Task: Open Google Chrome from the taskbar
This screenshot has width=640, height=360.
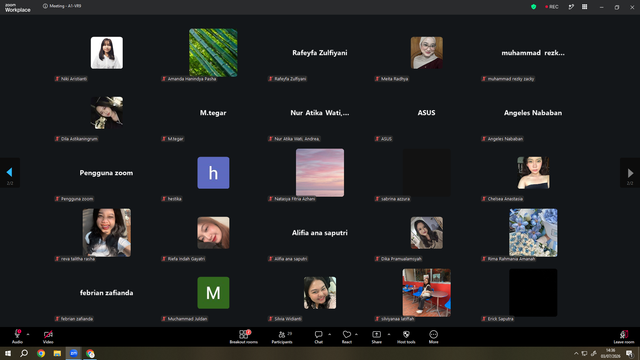Action: (x=41, y=353)
